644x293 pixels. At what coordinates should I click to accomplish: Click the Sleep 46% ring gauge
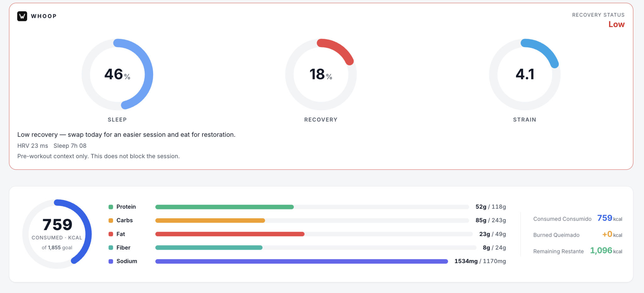tap(117, 75)
